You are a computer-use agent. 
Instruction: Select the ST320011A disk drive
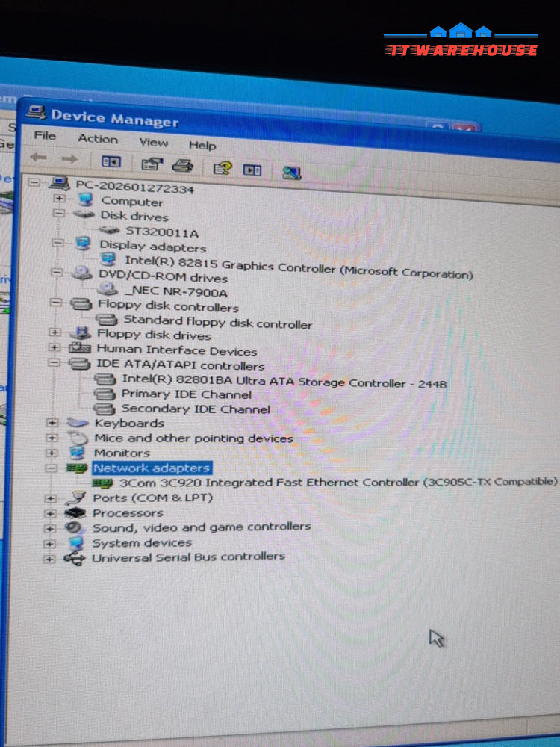point(161,232)
